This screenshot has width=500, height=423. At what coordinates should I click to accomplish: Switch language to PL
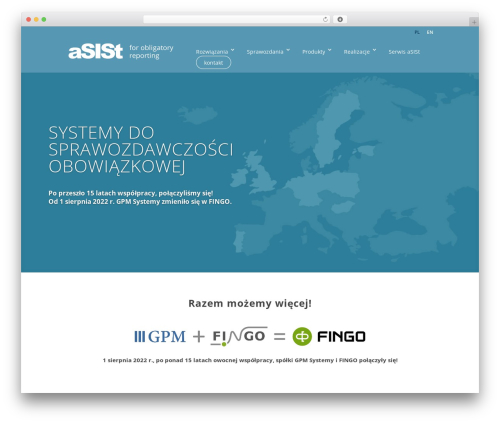(417, 32)
